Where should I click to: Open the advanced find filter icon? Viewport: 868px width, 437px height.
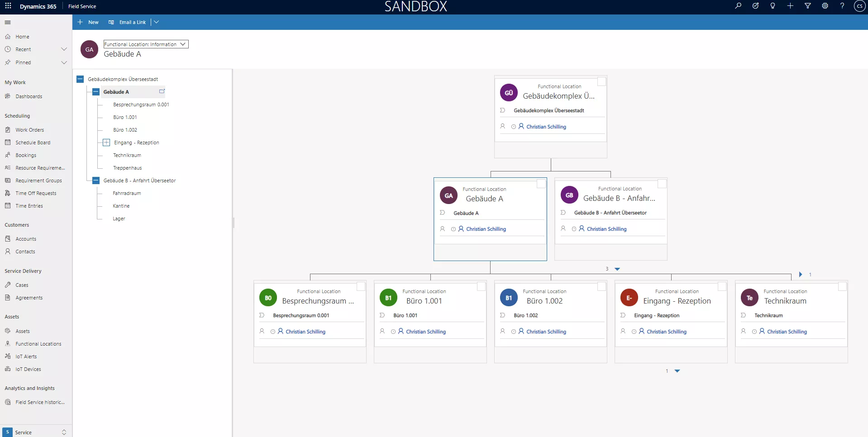(x=807, y=6)
